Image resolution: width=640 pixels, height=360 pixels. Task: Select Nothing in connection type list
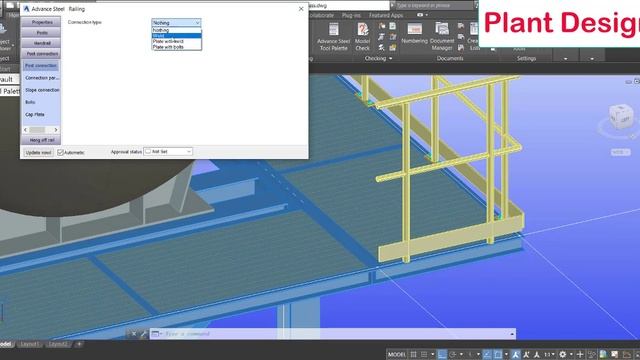176,30
